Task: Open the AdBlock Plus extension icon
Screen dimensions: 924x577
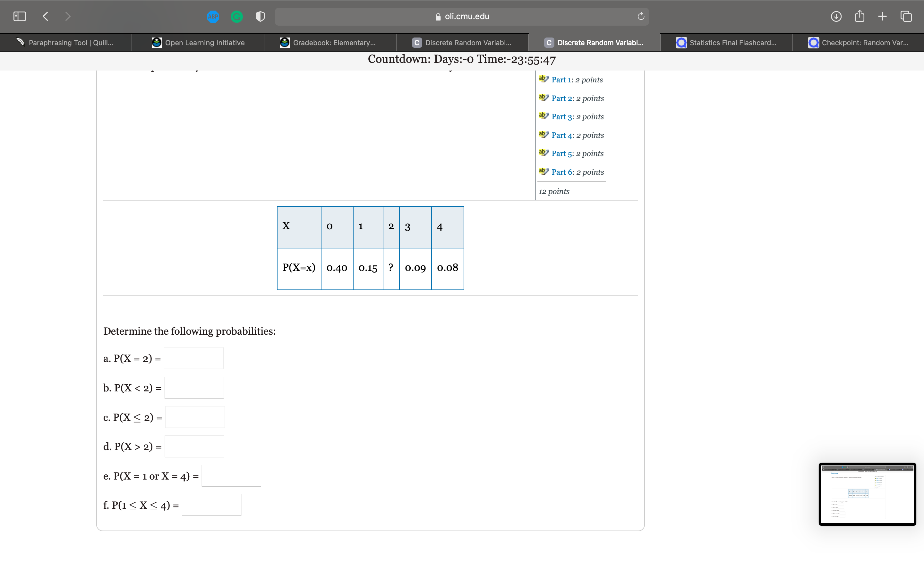Action: [213, 16]
